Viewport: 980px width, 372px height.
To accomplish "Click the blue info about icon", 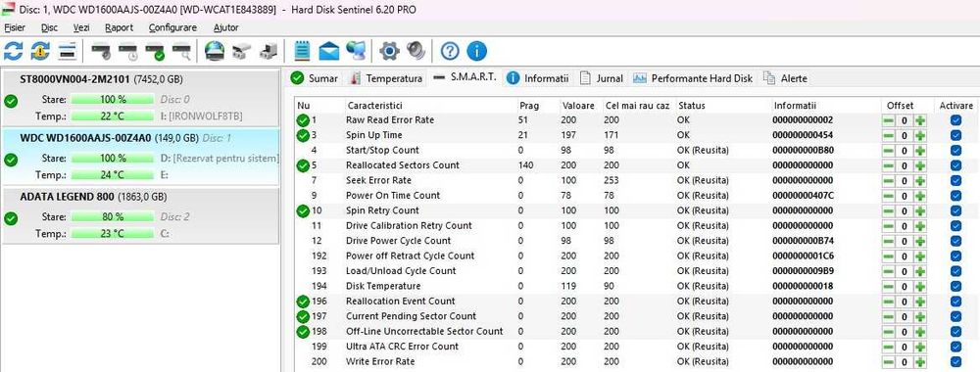I will click(477, 51).
